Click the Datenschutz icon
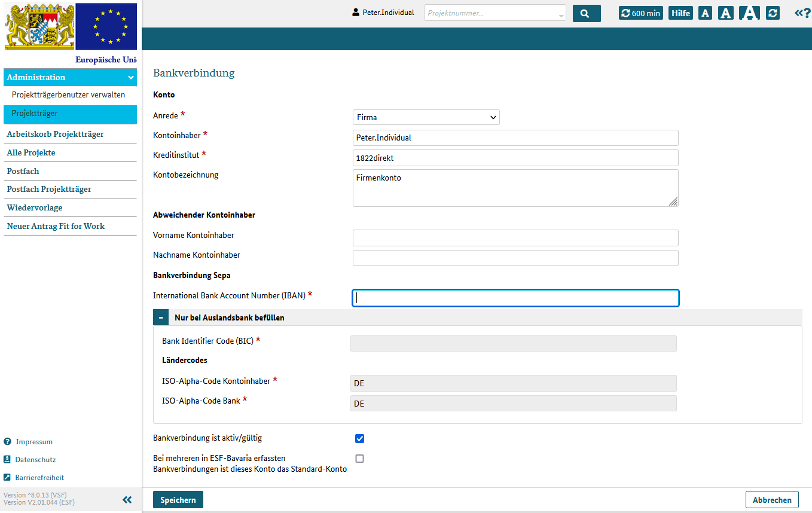Screen dimensions: 812x513 pyautogui.click(x=7, y=460)
